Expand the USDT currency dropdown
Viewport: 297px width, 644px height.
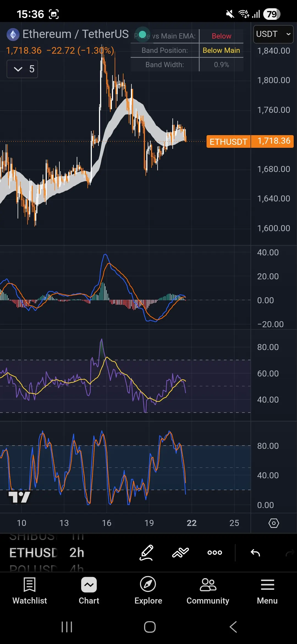273,34
